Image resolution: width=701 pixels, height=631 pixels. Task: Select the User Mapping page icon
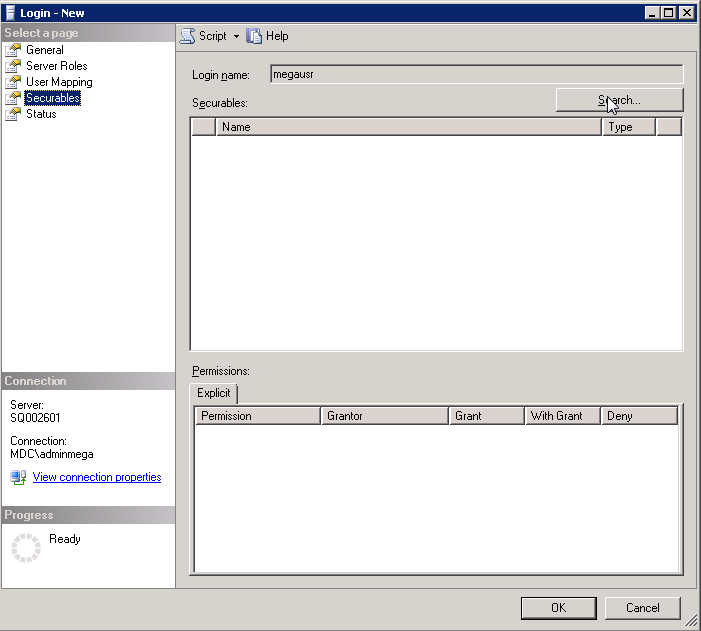(x=13, y=82)
